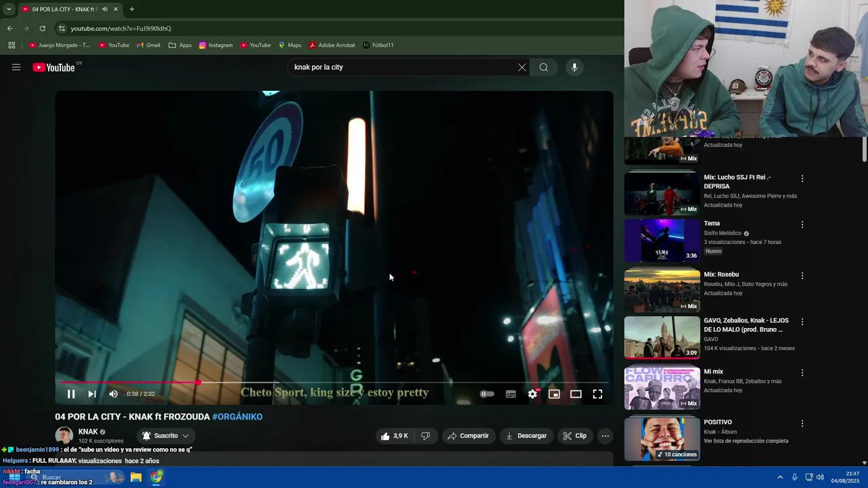Open Chrome from the taskbar

[x=157, y=477]
